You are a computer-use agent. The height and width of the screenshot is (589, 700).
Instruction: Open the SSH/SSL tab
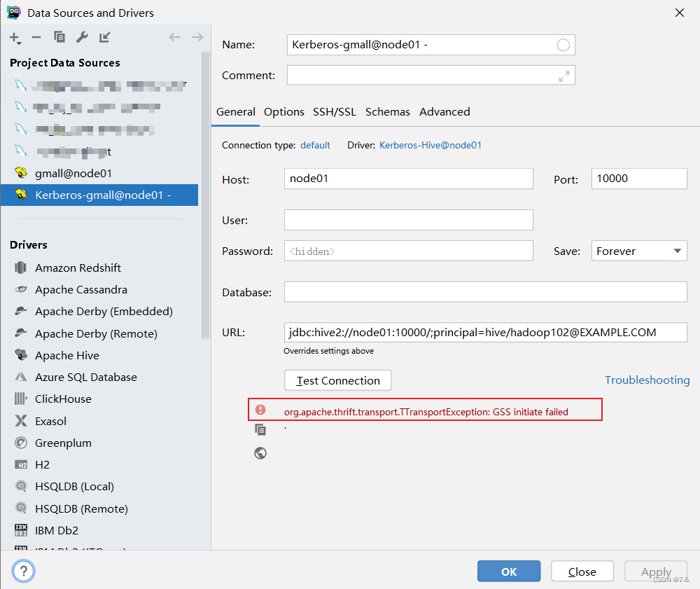click(x=335, y=111)
